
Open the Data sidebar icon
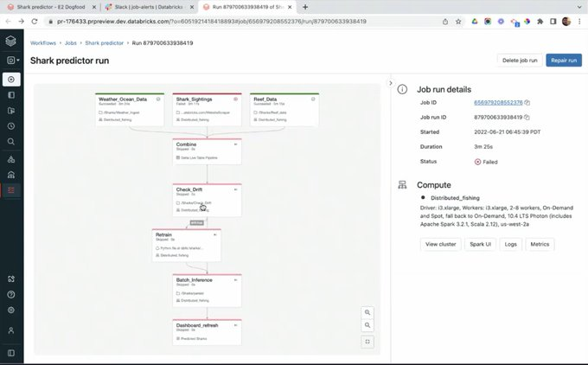pyautogui.click(x=11, y=159)
